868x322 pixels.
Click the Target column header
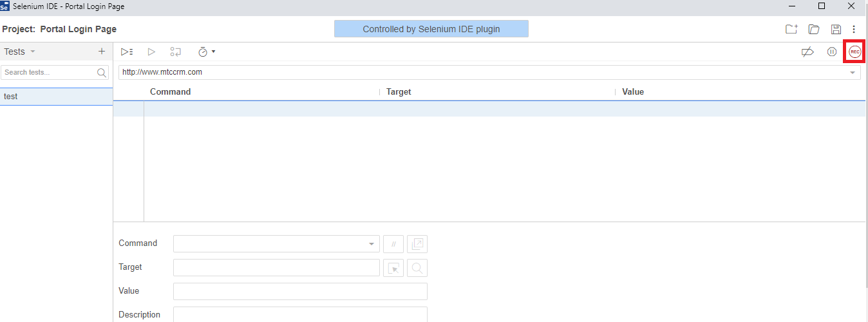(399, 91)
